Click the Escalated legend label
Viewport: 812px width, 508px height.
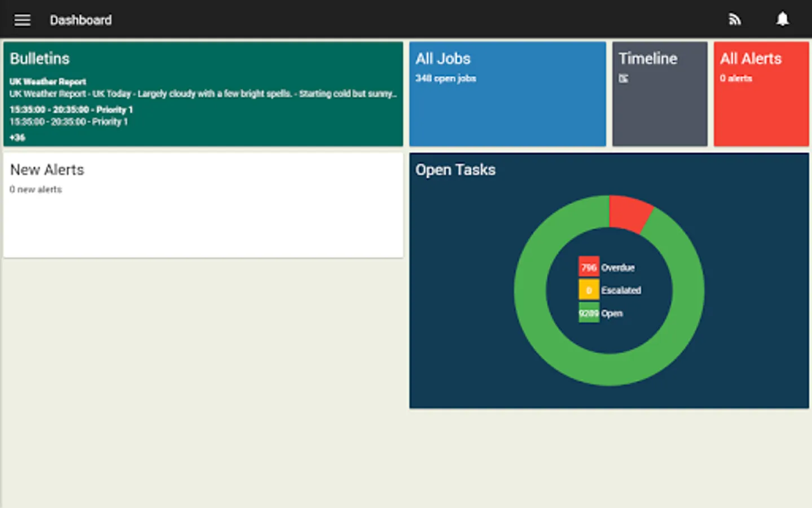tap(621, 290)
